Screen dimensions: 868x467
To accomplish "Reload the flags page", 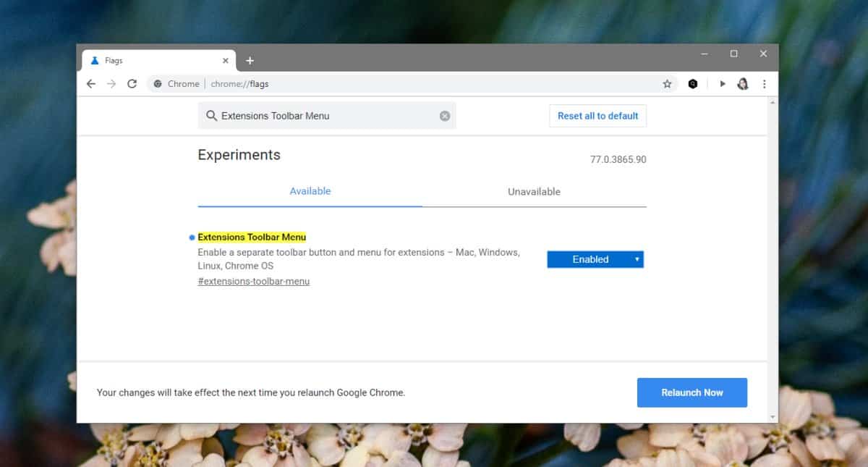I will (x=132, y=84).
